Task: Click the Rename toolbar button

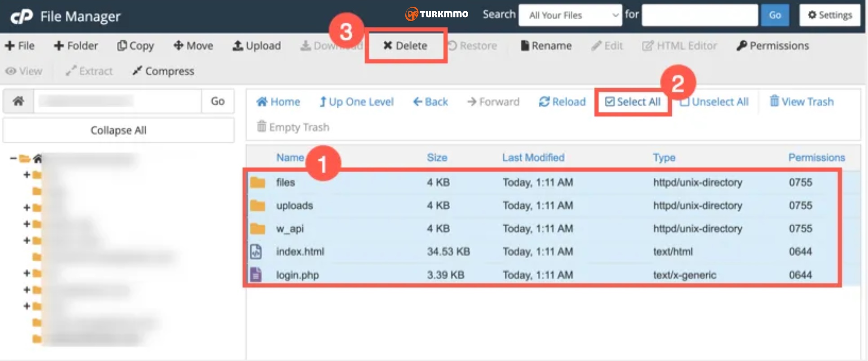Action: pos(546,46)
